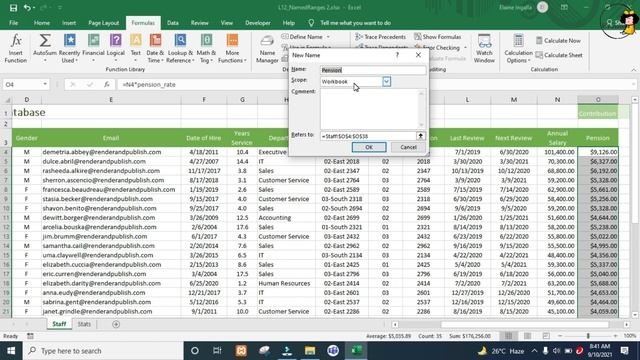Open the Recently Used functions list
The height and width of the screenshot is (360, 640).
point(69,49)
